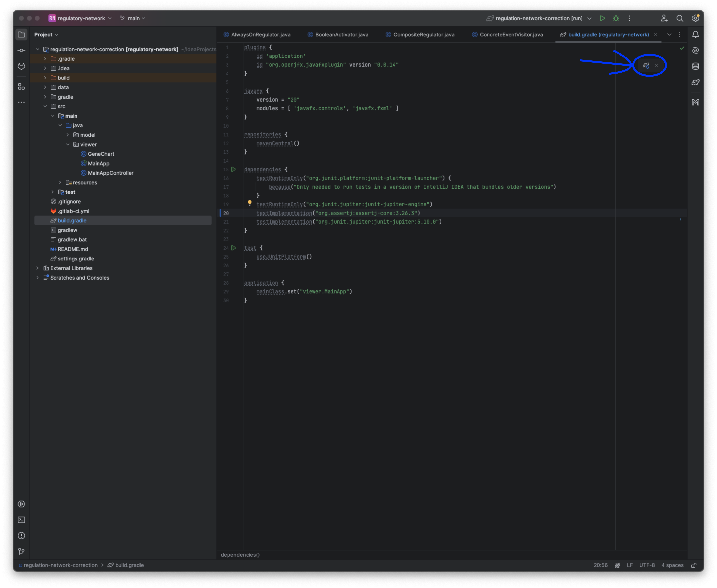Screen dimensions: 717x588
Task: Open Code With Me icon
Action: point(664,18)
